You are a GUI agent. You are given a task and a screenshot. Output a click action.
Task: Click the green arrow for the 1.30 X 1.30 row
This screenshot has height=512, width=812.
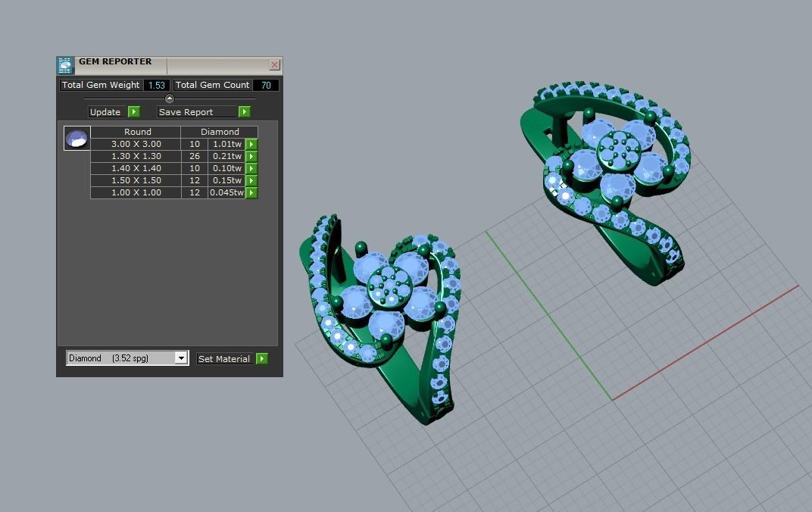click(251, 156)
